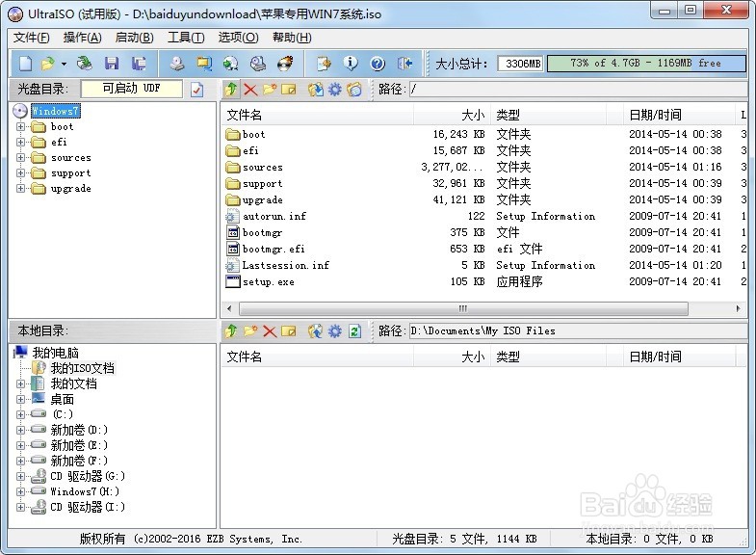Open the 工具(T) menu

pyautogui.click(x=186, y=38)
